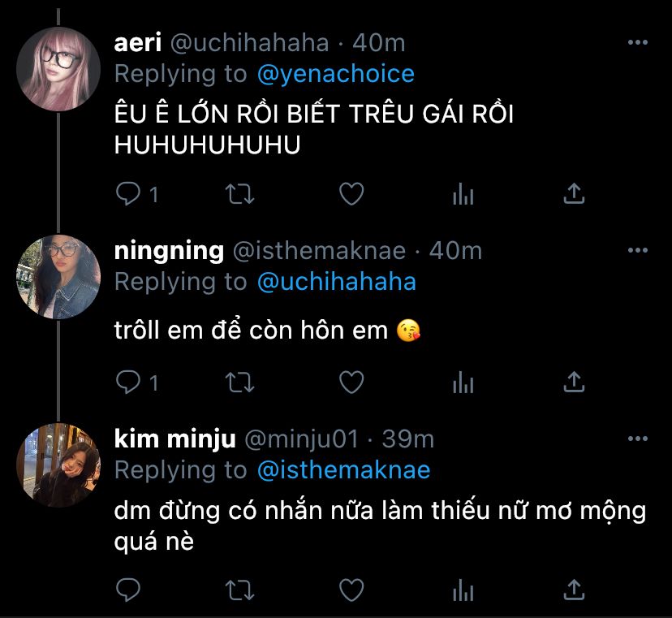Share aeri's tweet
672x618 pixels.
click(x=574, y=194)
